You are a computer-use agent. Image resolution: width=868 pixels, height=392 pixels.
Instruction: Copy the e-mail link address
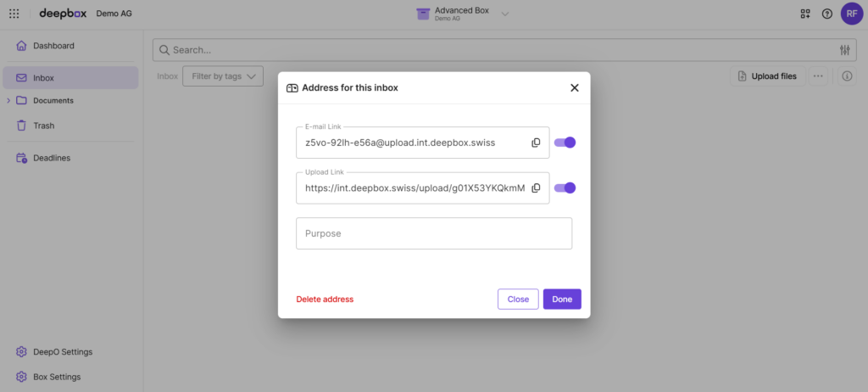536,143
